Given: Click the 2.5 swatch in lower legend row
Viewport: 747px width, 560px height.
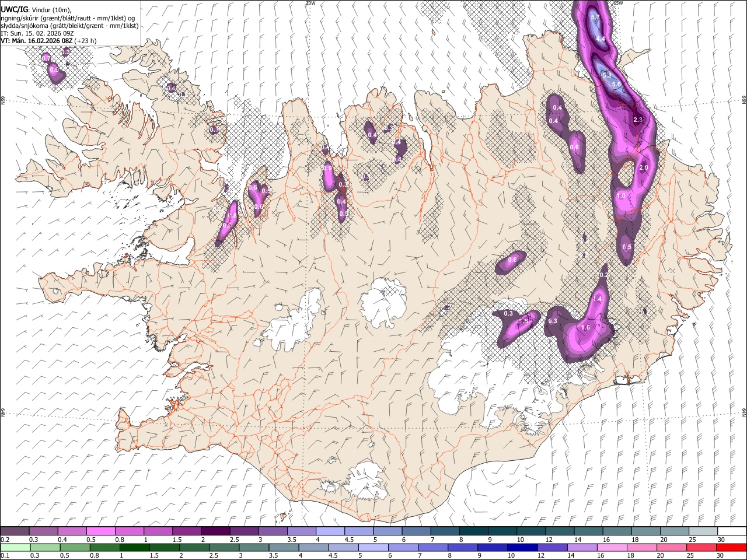Looking at the screenshot, I should 224,548.
